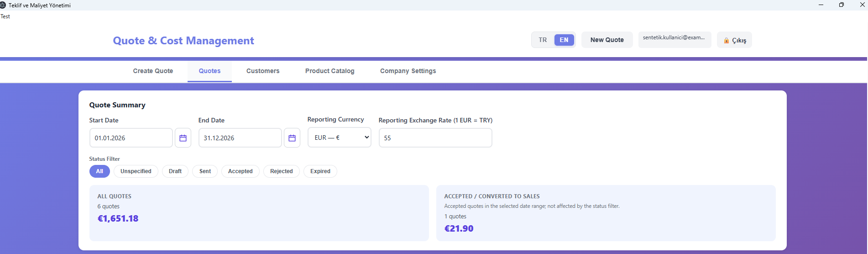Minimize the application window
The height and width of the screenshot is (254, 868).
821,5
